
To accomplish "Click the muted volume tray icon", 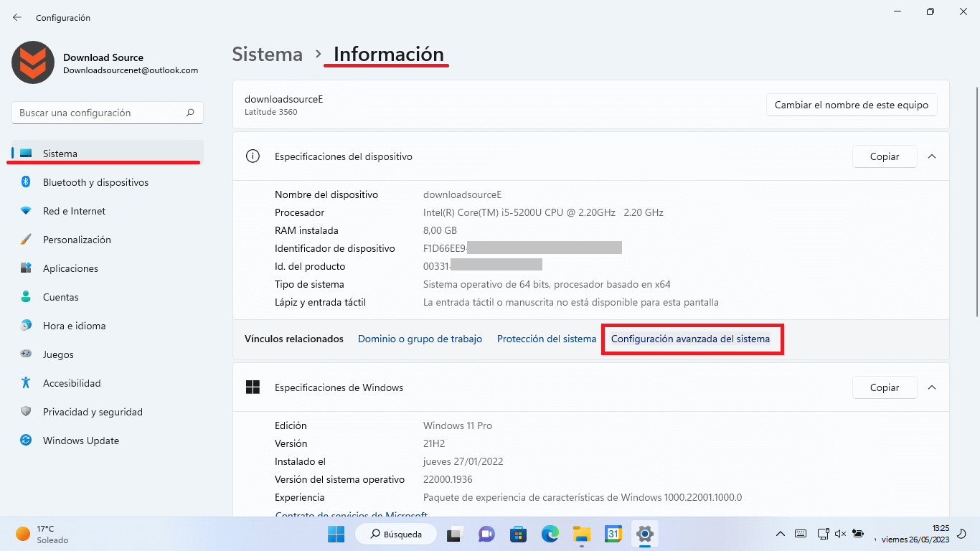I will pos(840,534).
